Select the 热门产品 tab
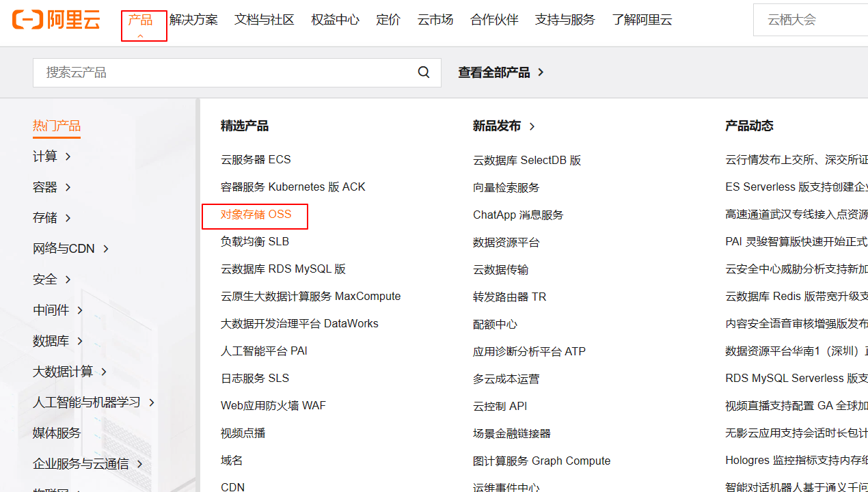The height and width of the screenshot is (492, 868). (57, 126)
